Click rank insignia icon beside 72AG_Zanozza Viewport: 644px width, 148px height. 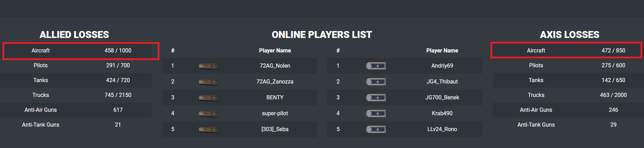208,82
